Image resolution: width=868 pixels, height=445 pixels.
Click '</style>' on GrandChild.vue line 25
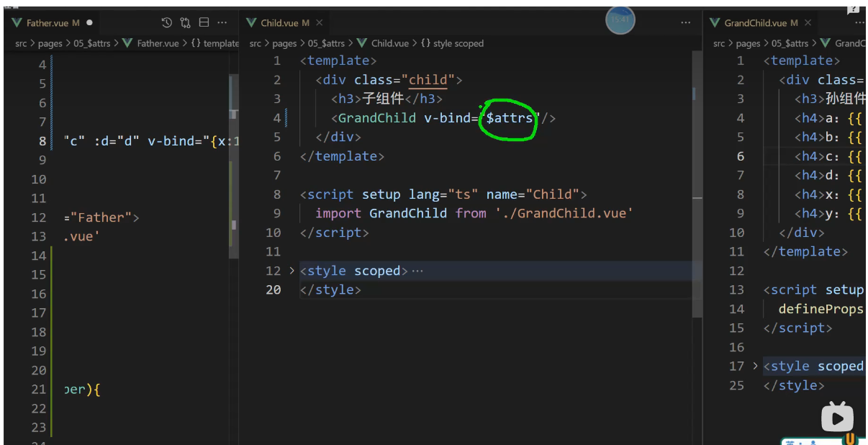[794, 385]
